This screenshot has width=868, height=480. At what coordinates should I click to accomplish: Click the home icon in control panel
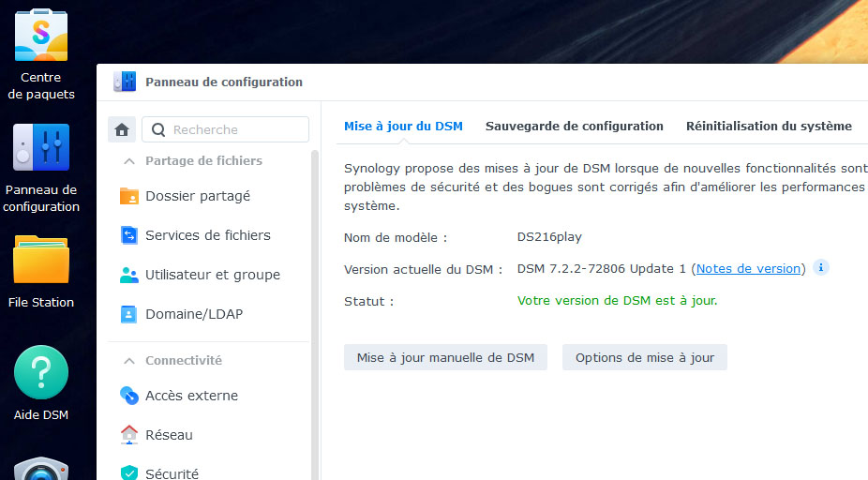[121, 129]
